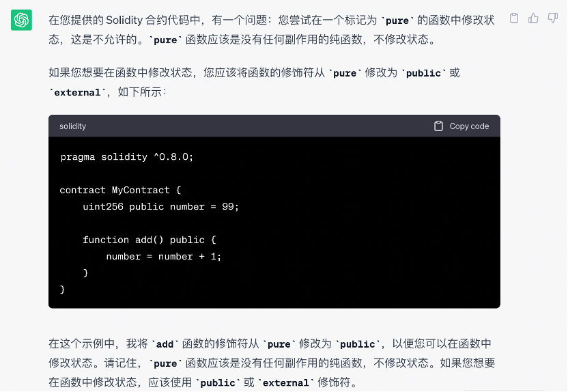Click the number = number + 1 statement

point(164,256)
